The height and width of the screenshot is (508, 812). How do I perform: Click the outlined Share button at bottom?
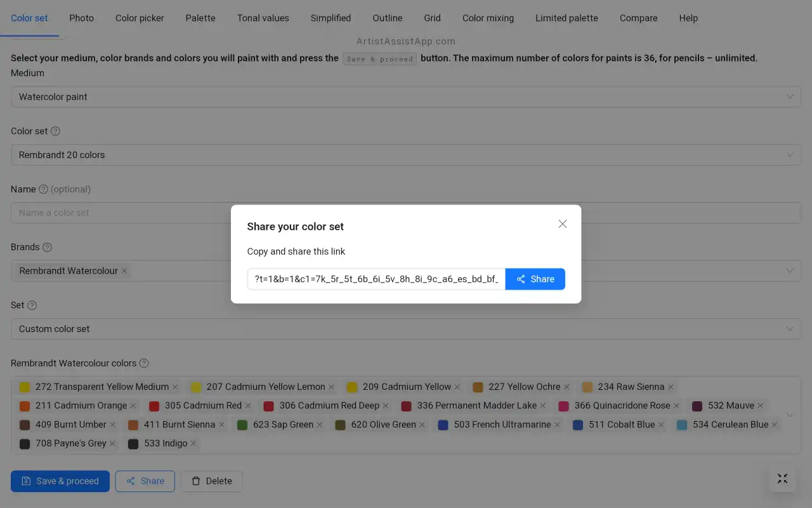(145, 481)
